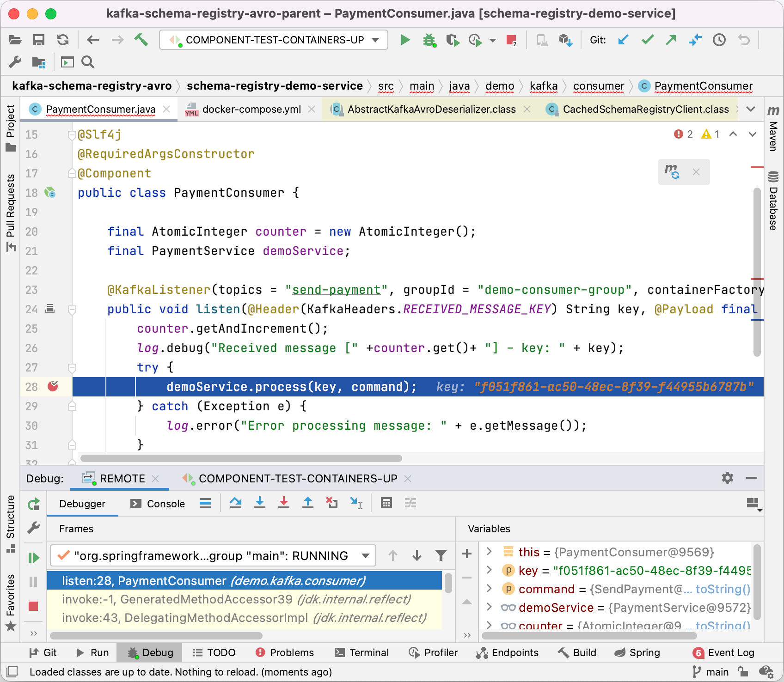Screen dimensions: 784x682
Task: Commit changes with Git green checkmark
Action: [648, 40]
